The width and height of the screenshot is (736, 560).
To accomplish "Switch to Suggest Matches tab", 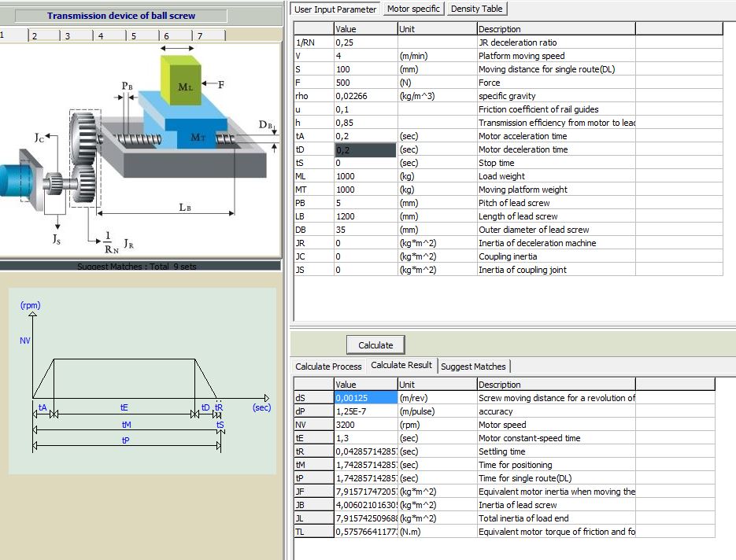I will pyautogui.click(x=473, y=367).
